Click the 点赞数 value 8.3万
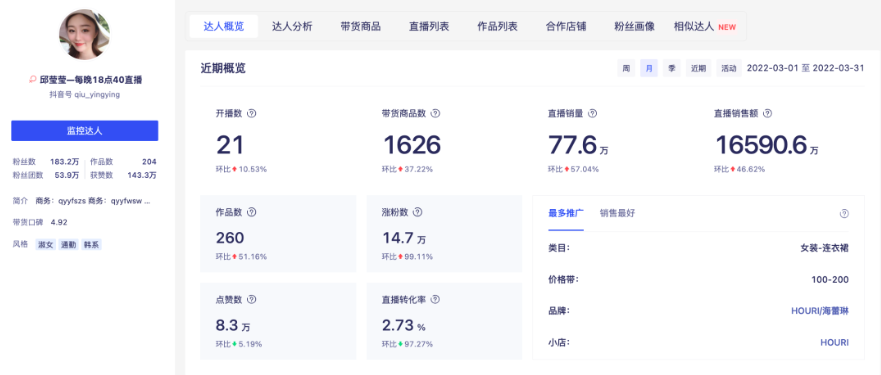 pos(233,326)
